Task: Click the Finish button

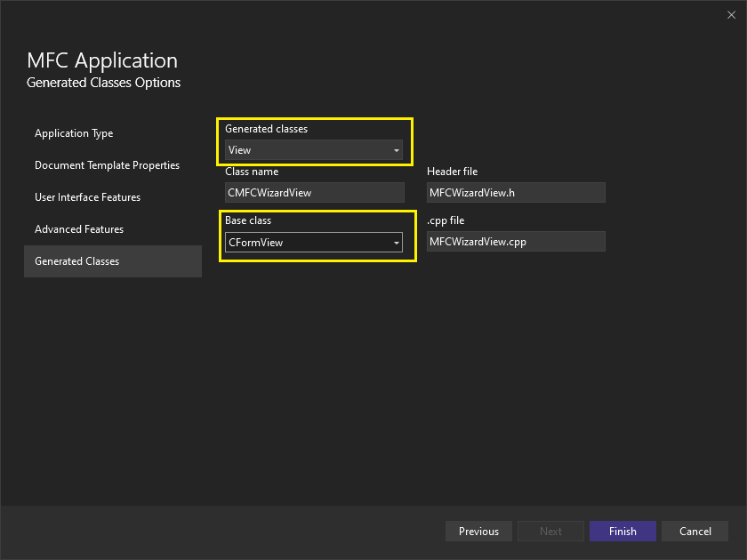Action: (622, 531)
